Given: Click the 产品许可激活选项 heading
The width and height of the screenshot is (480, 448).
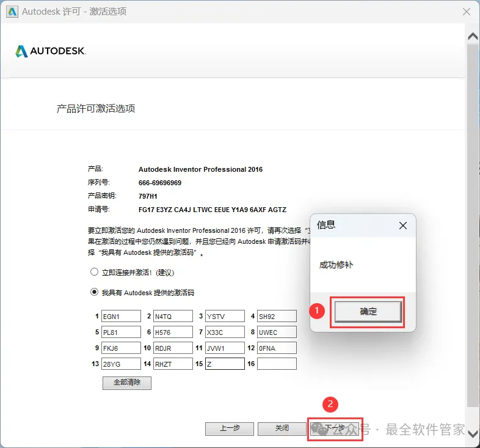Looking at the screenshot, I should tap(96, 108).
